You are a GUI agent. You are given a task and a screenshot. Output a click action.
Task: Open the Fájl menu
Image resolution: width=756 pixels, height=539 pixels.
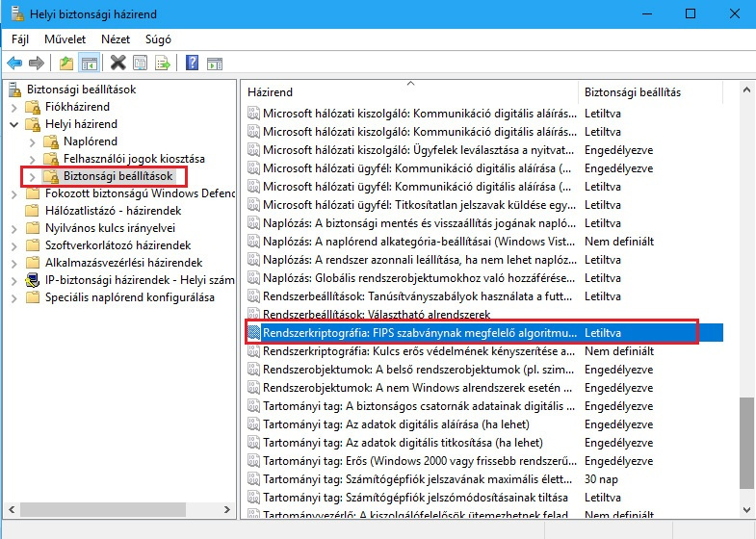(20, 39)
